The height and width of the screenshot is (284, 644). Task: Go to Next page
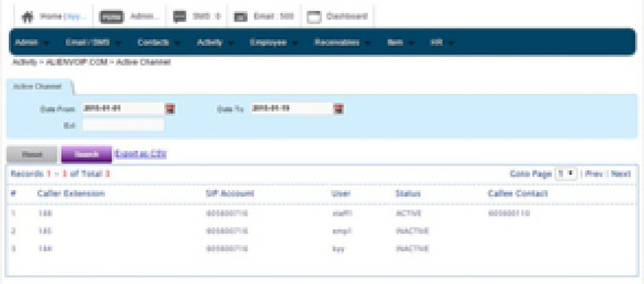point(620,174)
